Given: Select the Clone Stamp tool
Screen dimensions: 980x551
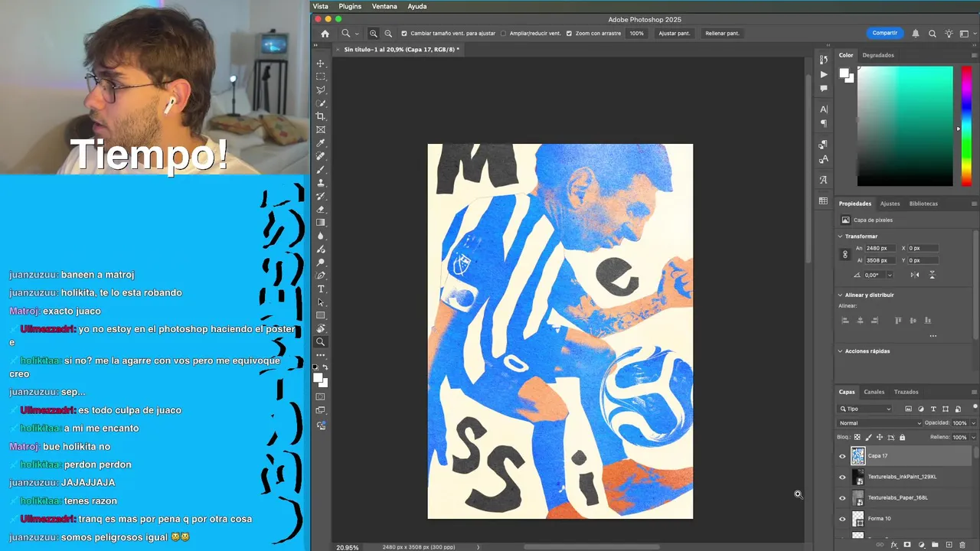Looking at the screenshot, I should tap(321, 183).
